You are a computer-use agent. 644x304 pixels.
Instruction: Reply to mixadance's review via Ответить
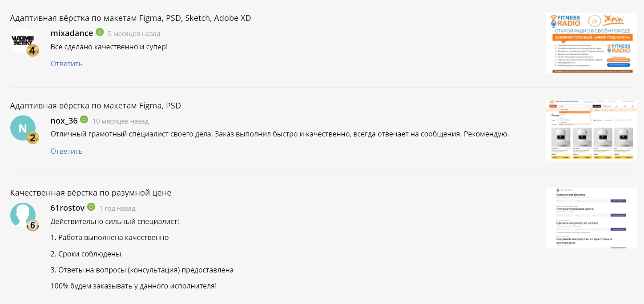pyautogui.click(x=66, y=64)
